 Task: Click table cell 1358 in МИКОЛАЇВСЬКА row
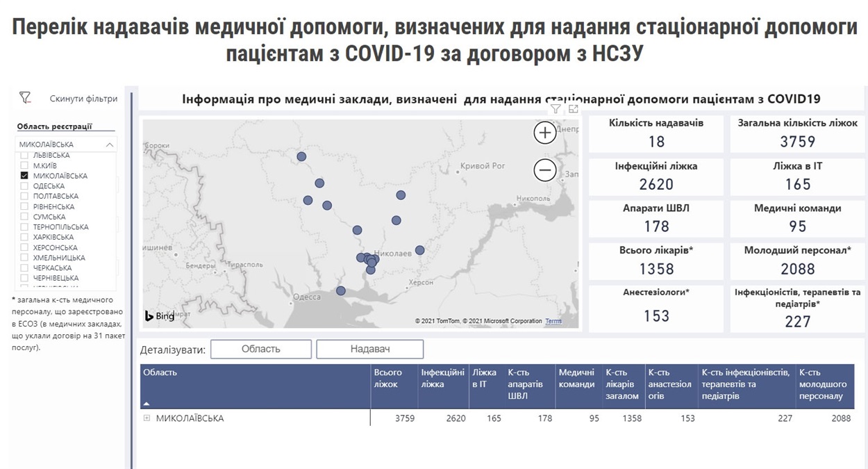coord(632,418)
